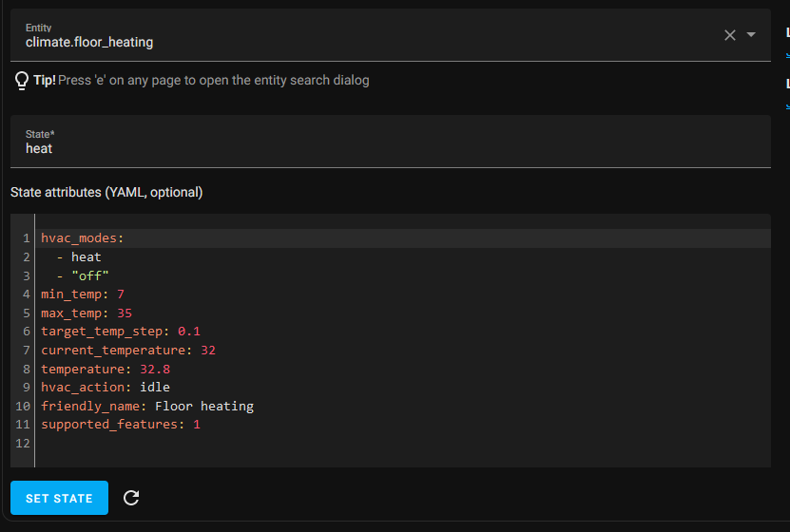This screenshot has width=790, height=532.
Task: Click the heat list item on line 2
Action: click(x=86, y=256)
